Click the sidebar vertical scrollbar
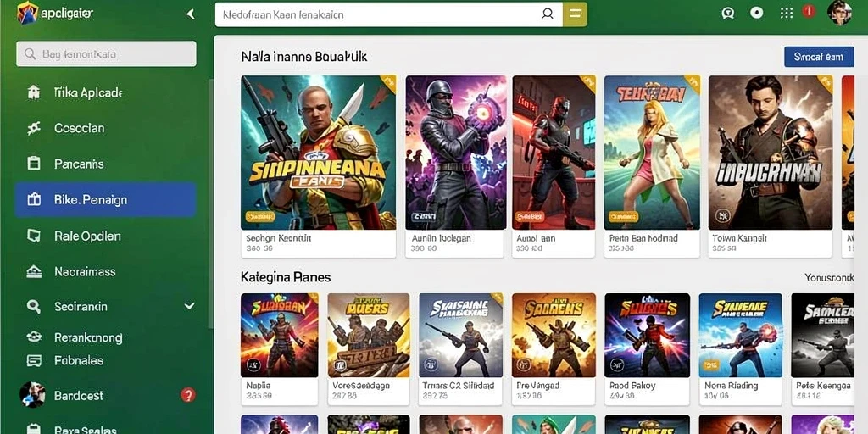The image size is (868, 434). click(210, 203)
